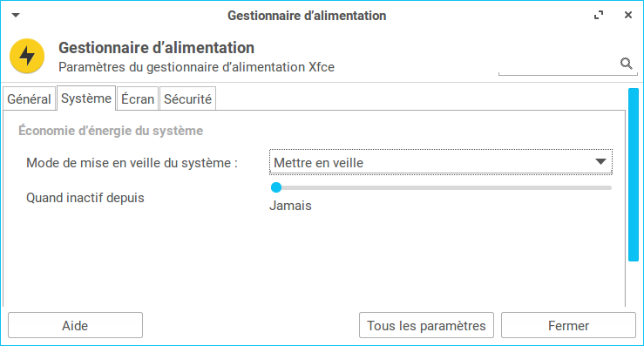
Task: Click the 'Fermer' button
Action: 568,325
